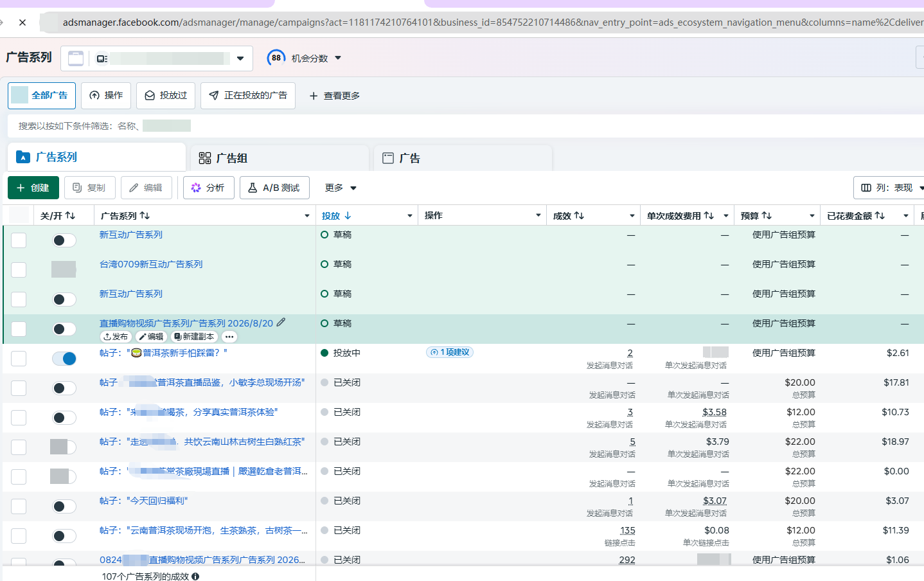Image resolution: width=924 pixels, height=581 pixels.
Task: Open the A/B 测试 button
Action: (274, 188)
